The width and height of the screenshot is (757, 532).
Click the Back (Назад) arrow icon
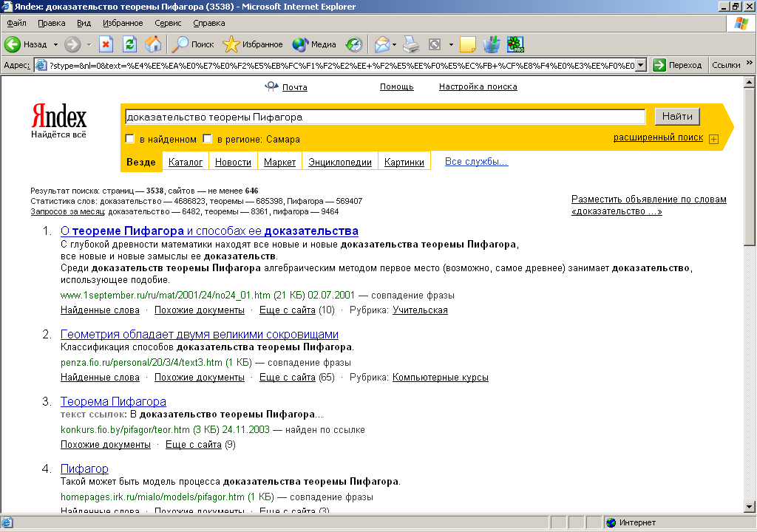12,44
